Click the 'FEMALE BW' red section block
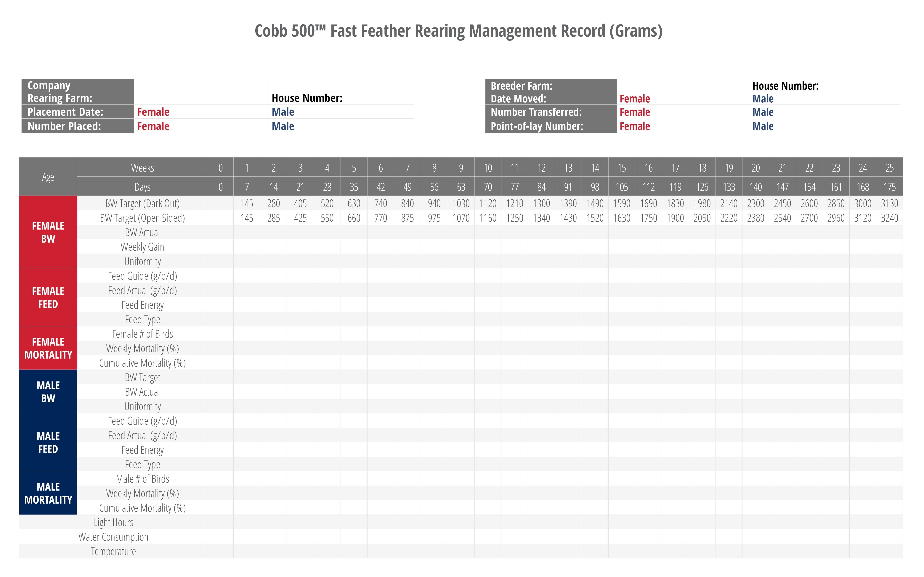The image size is (924, 577). tap(48, 232)
